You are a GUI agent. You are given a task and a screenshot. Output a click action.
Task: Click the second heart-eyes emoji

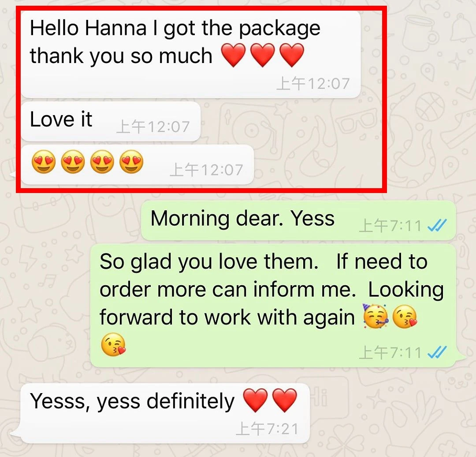pos(73,161)
